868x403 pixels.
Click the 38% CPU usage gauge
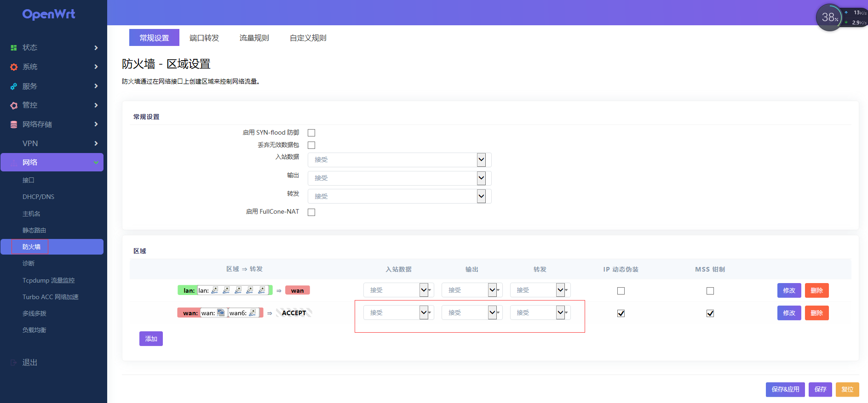pyautogui.click(x=829, y=17)
